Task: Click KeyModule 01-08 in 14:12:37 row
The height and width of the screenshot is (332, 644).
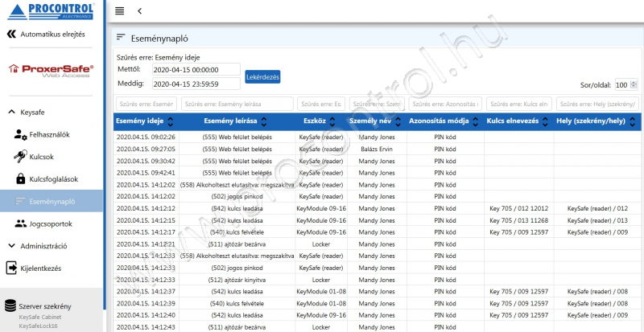Action: coord(321,292)
